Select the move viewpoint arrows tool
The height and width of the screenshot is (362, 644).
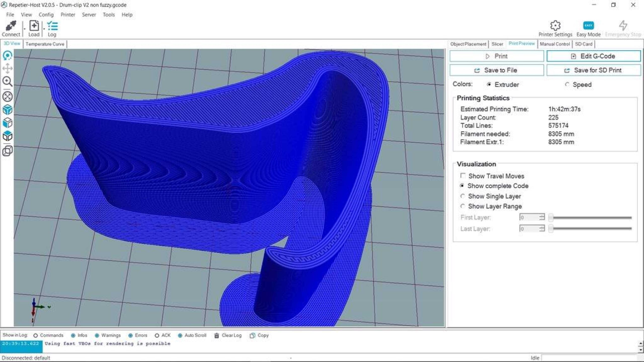click(x=8, y=68)
